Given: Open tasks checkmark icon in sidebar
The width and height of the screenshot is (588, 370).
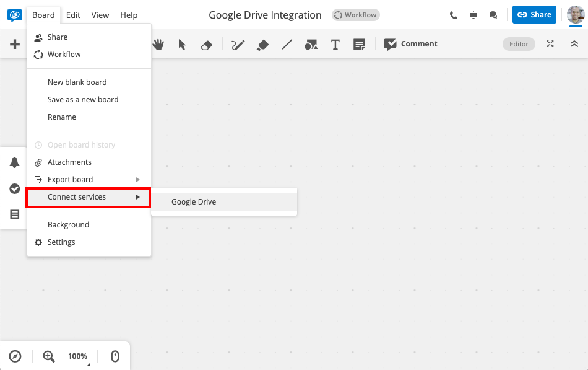Looking at the screenshot, I should [15, 188].
